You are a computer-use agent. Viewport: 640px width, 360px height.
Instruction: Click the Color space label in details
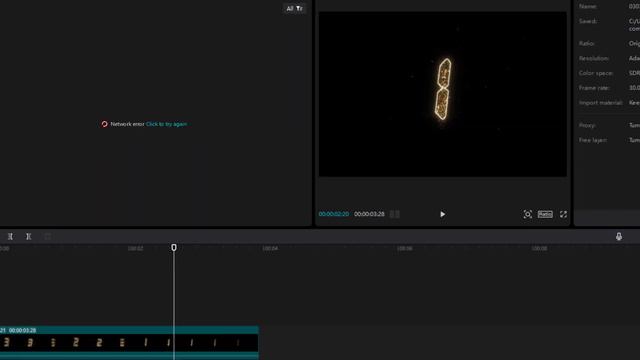tap(596, 73)
